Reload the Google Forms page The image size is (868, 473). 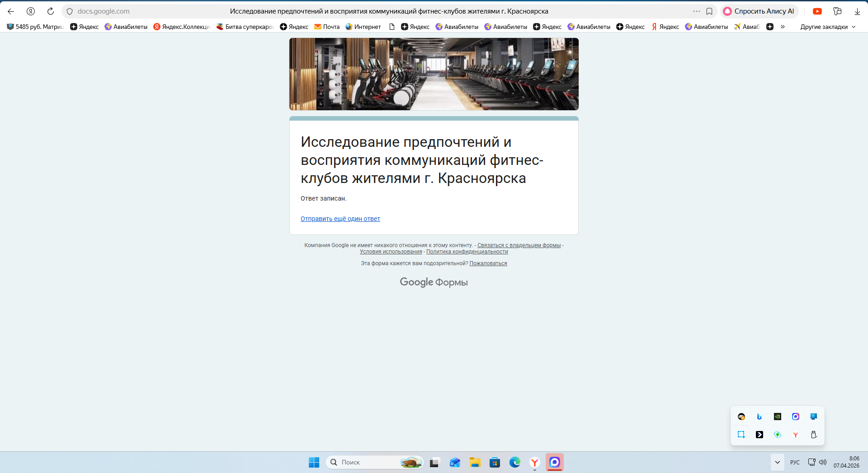(51, 11)
